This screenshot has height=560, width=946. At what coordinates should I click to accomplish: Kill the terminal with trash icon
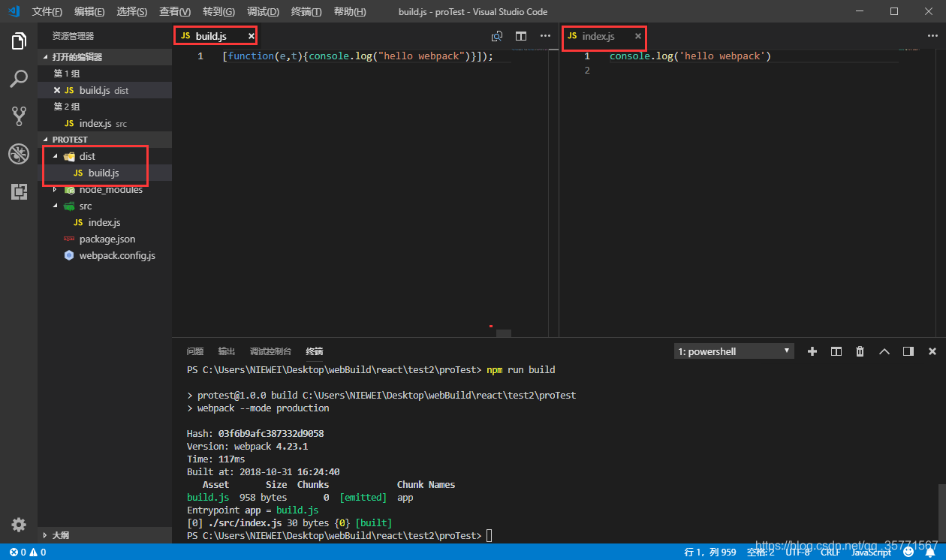coord(860,351)
